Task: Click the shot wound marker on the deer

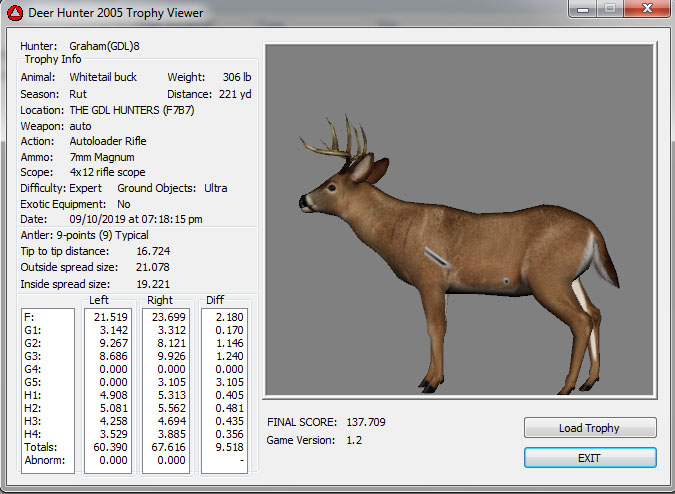Action: coord(434,257)
